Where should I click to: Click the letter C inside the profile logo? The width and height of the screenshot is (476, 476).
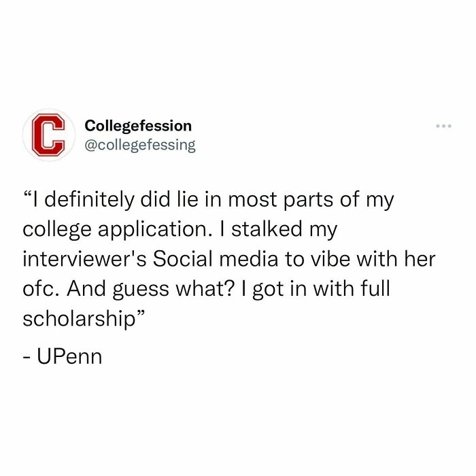tap(46, 135)
